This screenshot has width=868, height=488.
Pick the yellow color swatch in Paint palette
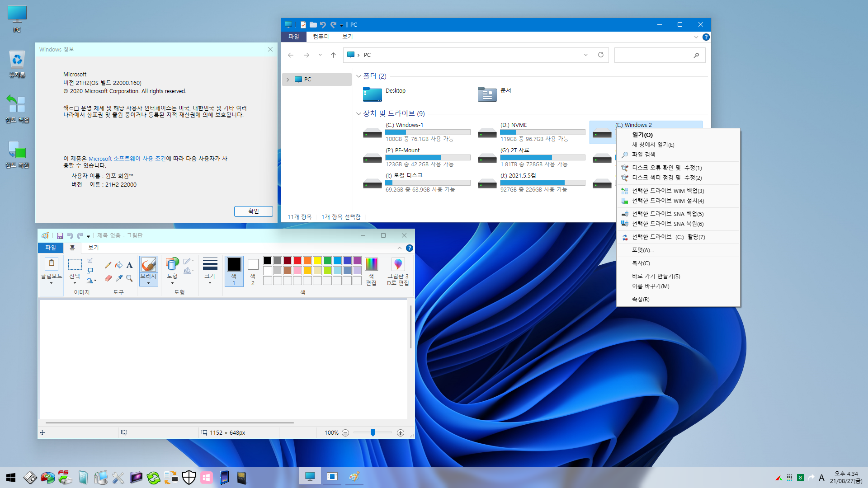point(317,261)
